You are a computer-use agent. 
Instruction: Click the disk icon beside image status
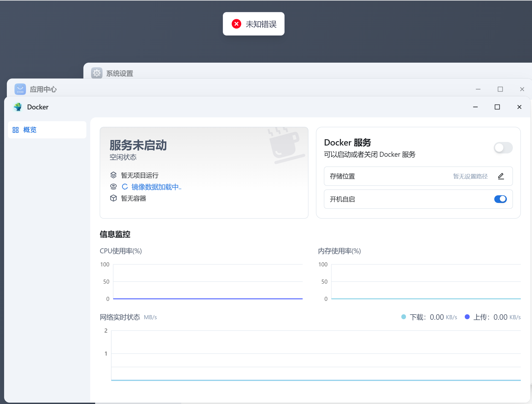113,187
